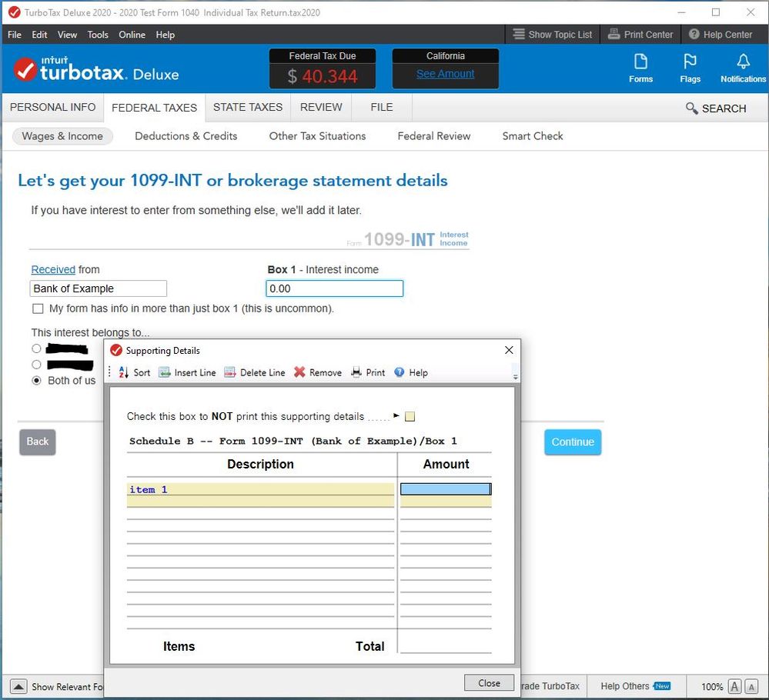
Task: Switch to the REVIEW tab
Action: click(321, 108)
